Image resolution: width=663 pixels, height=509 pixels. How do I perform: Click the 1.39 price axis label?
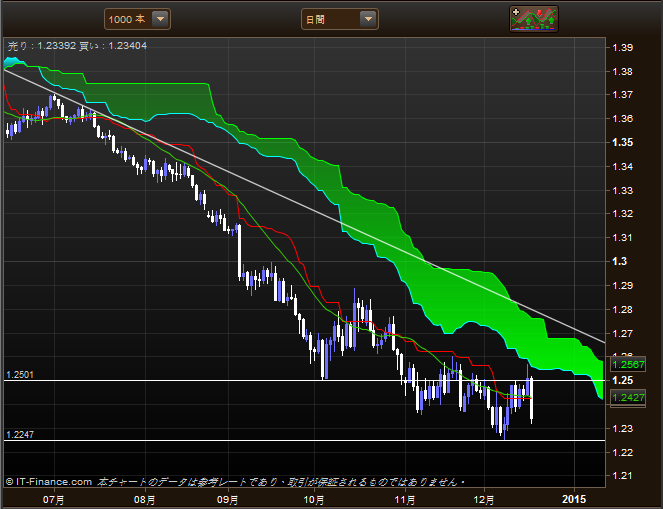pos(623,47)
